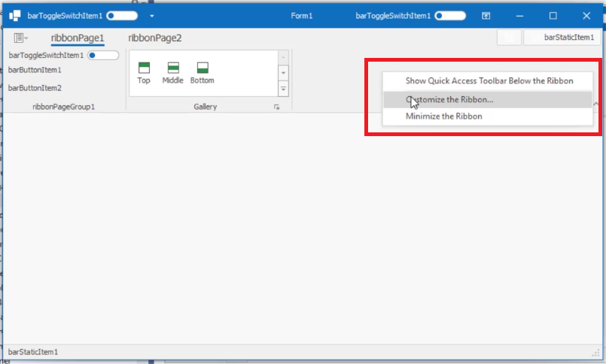Viewport: 606px width, 364px height.
Task: Expand the gallery dropdown button
Action: 283,89
